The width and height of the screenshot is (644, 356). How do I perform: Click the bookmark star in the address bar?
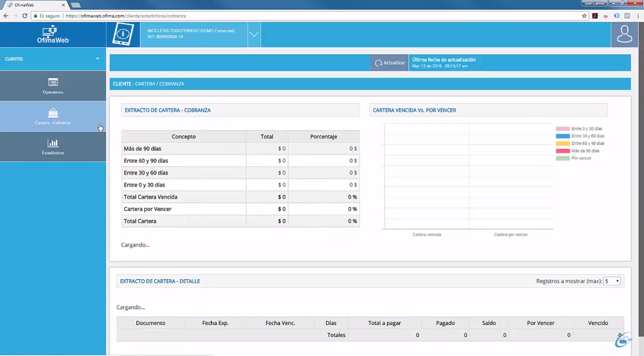pyautogui.click(x=584, y=15)
